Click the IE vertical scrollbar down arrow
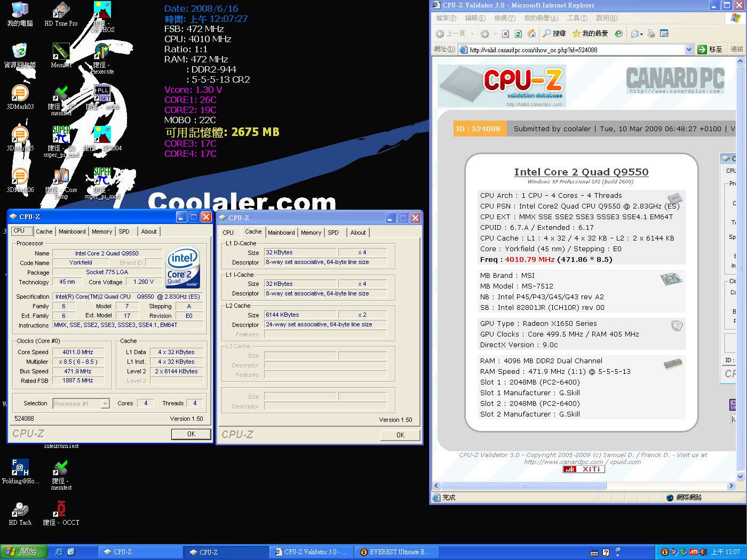Screen dimensions: 747x560 pos(740,476)
